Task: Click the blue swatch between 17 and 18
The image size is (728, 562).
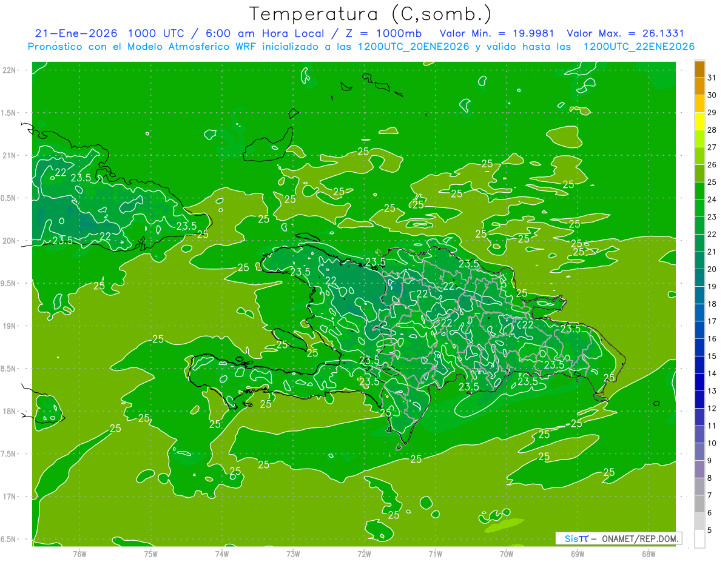Action: [699, 313]
